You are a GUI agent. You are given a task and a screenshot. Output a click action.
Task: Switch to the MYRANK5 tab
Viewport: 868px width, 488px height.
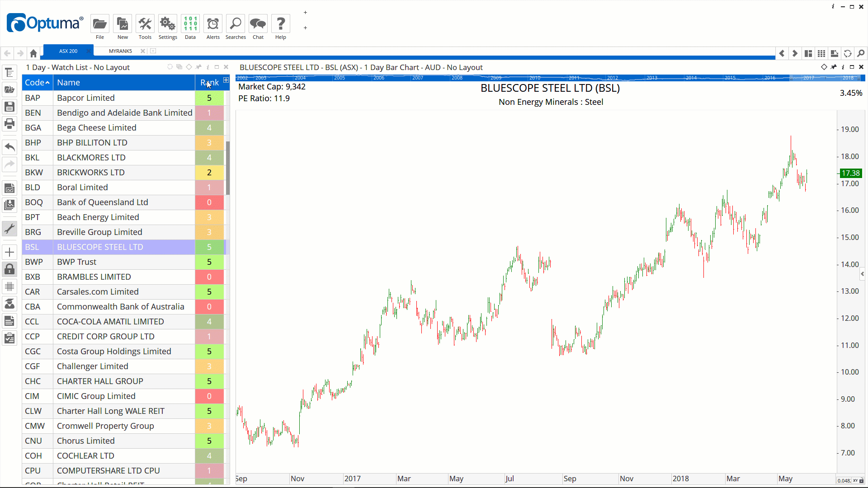120,51
